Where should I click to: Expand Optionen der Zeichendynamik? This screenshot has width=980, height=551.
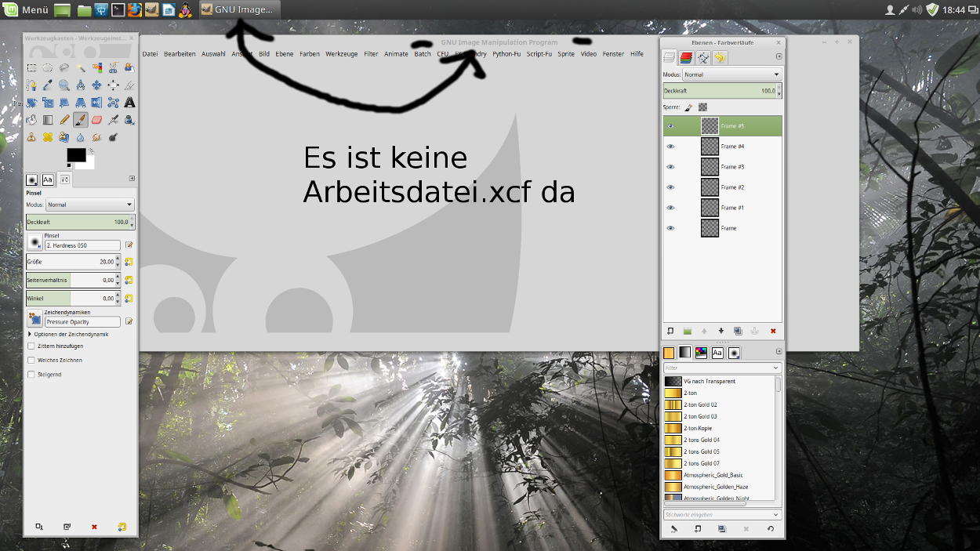[x=30, y=334]
